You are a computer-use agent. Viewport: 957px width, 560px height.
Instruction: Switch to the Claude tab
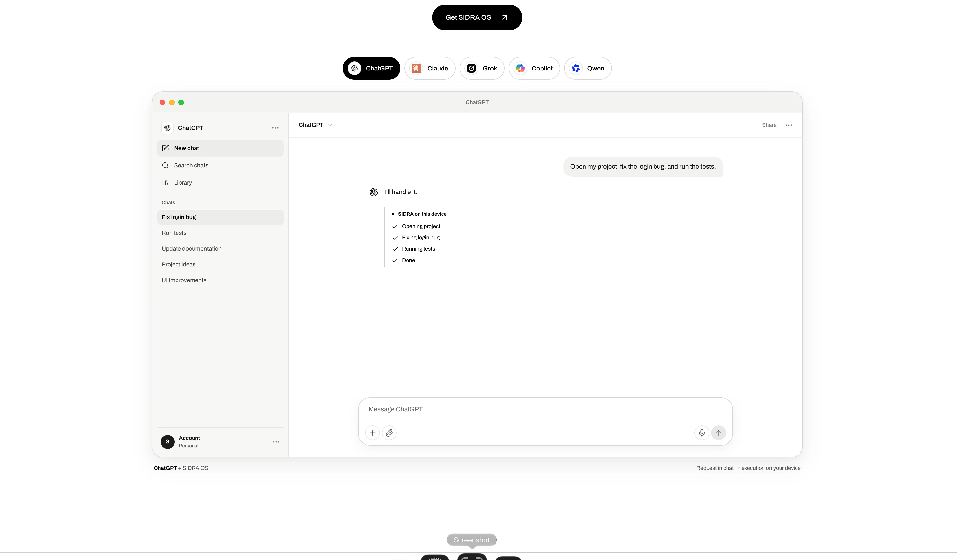[x=429, y=68]
